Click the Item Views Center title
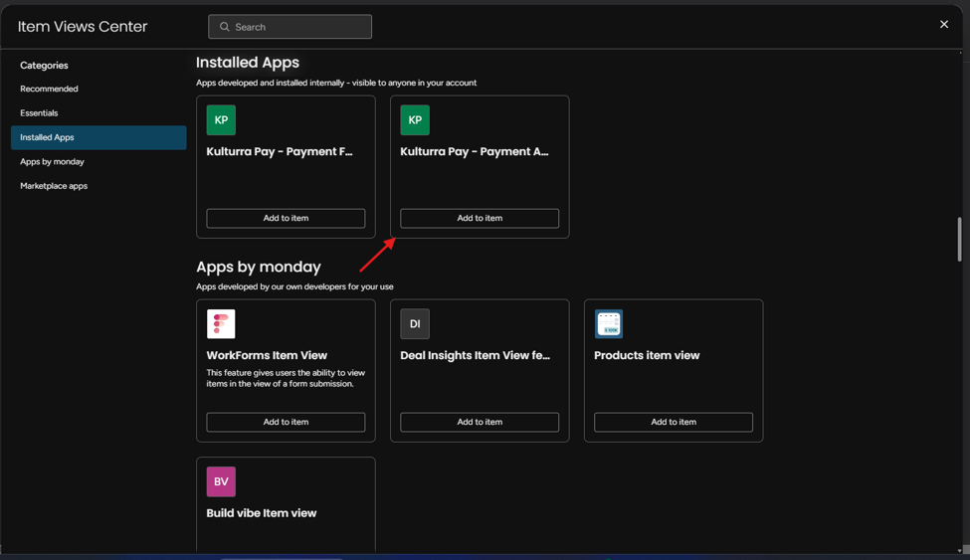970x560 pixels. [x=83, y=27]
